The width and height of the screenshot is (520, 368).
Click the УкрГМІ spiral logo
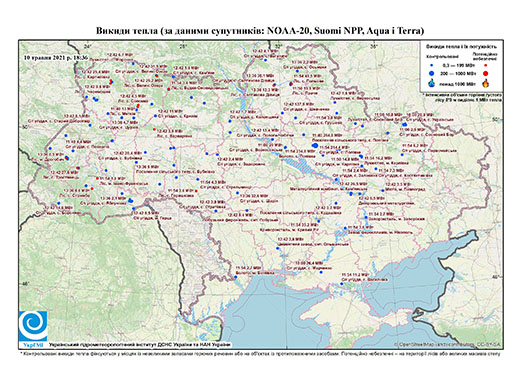(x=33, y=326)
